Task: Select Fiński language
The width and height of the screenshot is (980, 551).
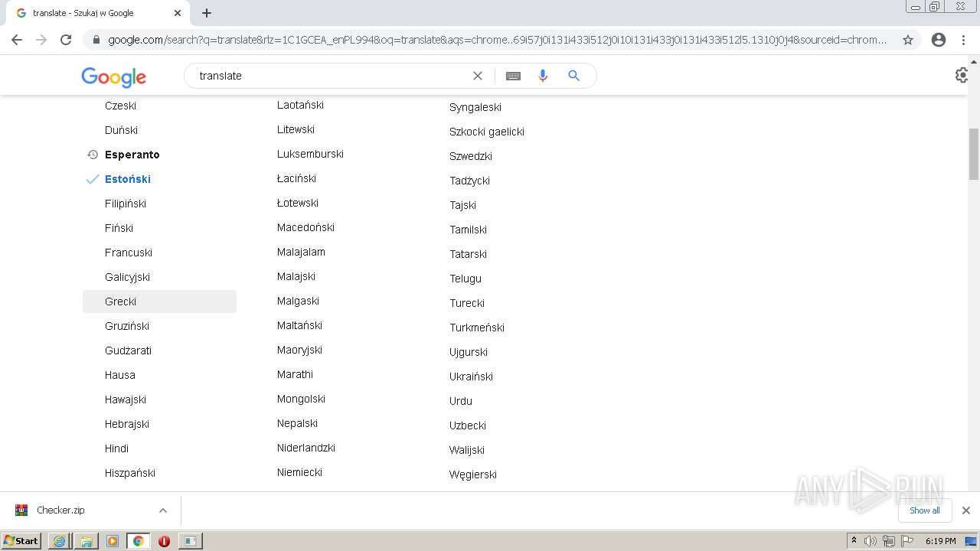Action: (x=119, y=228)
